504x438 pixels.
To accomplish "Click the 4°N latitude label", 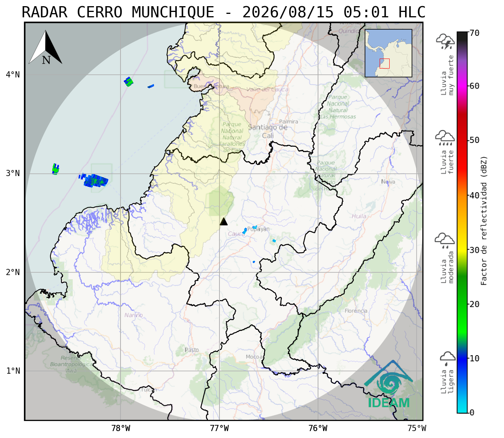I will pos(13,74).
